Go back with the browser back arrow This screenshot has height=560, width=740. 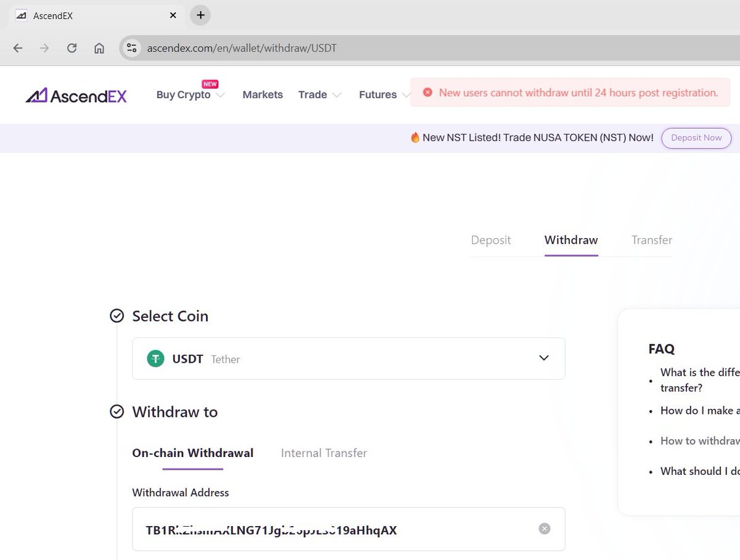coord(17,48)
